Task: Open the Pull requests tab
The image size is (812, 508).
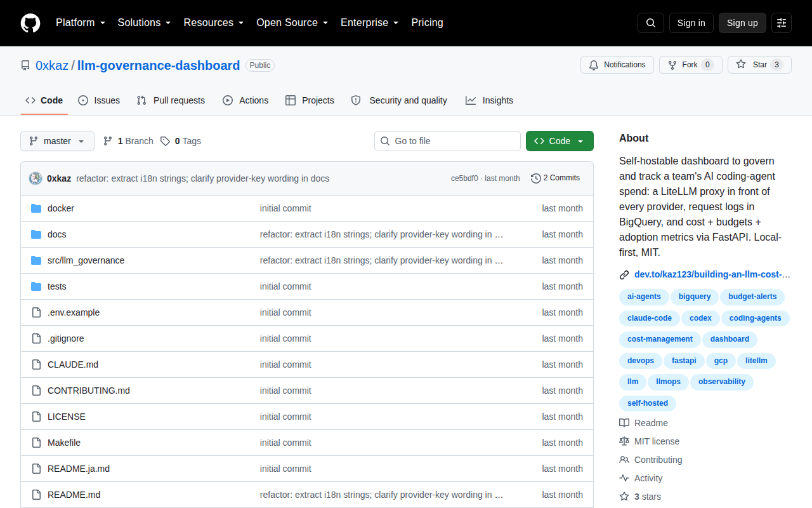Action: click(x=171, y=100)
